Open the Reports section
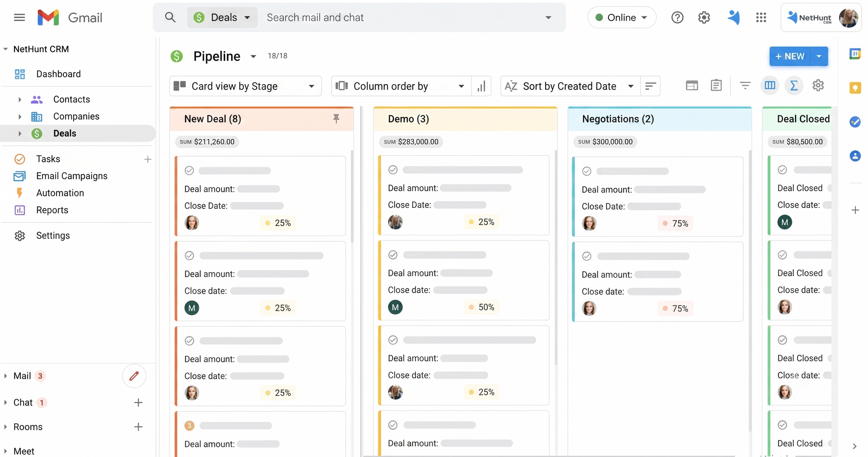The width and height of the screenshot is (868, 457). 52,210
